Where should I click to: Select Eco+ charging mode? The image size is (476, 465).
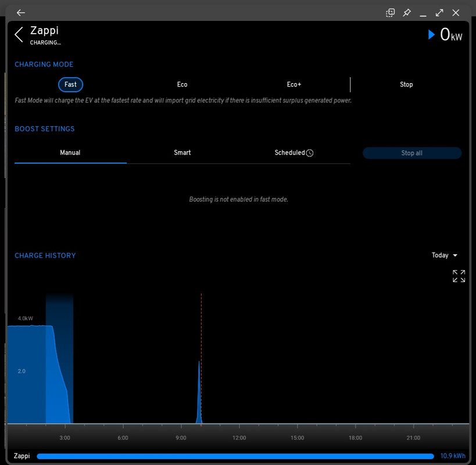pyautogui.click(x=294, y=85)
